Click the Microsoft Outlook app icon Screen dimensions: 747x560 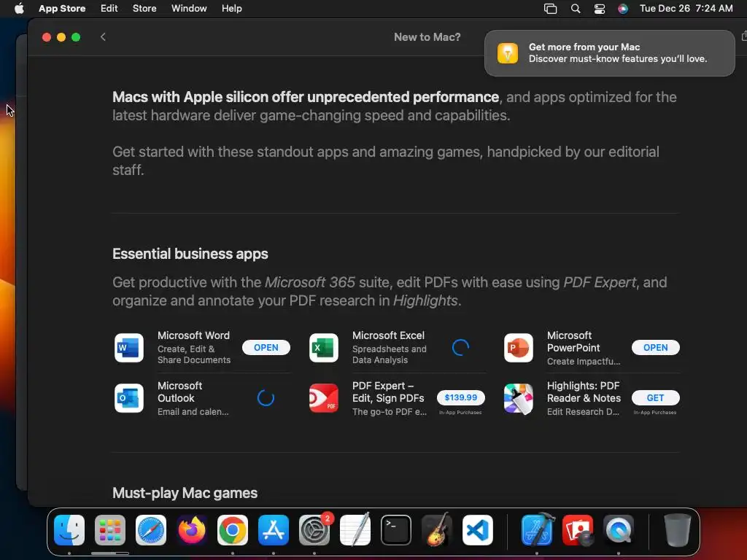coord(129,398)
